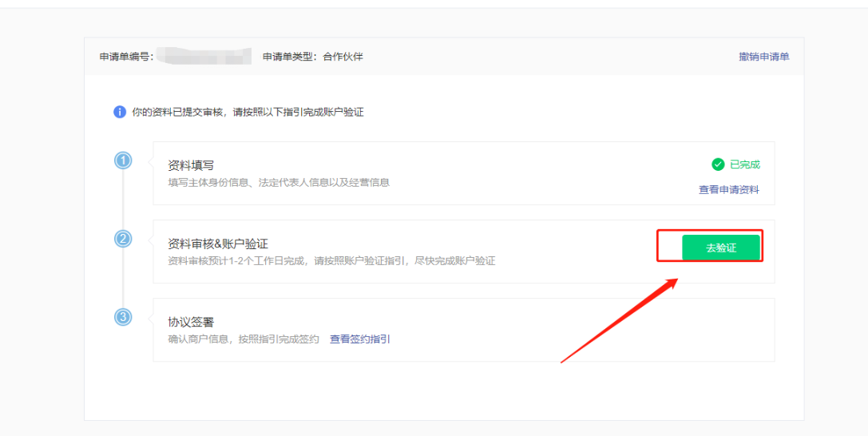Click the step 2 number circle

(123, 239)
